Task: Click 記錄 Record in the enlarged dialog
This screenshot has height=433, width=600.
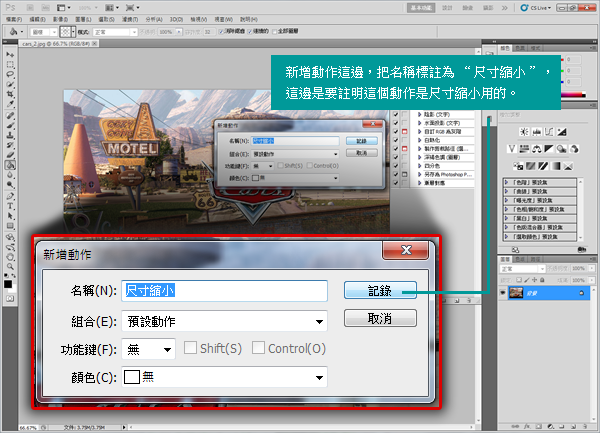Action: [x=380, y=290]
